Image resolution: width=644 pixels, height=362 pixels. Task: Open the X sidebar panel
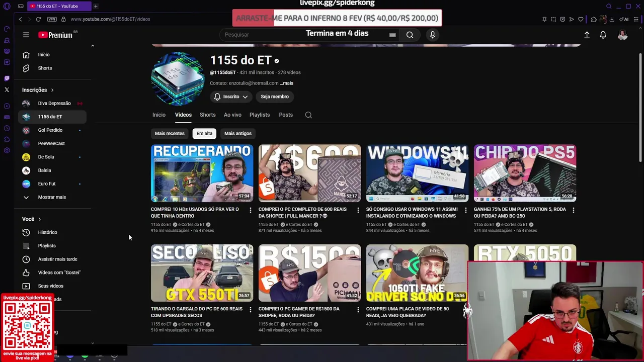click(7, 89)
